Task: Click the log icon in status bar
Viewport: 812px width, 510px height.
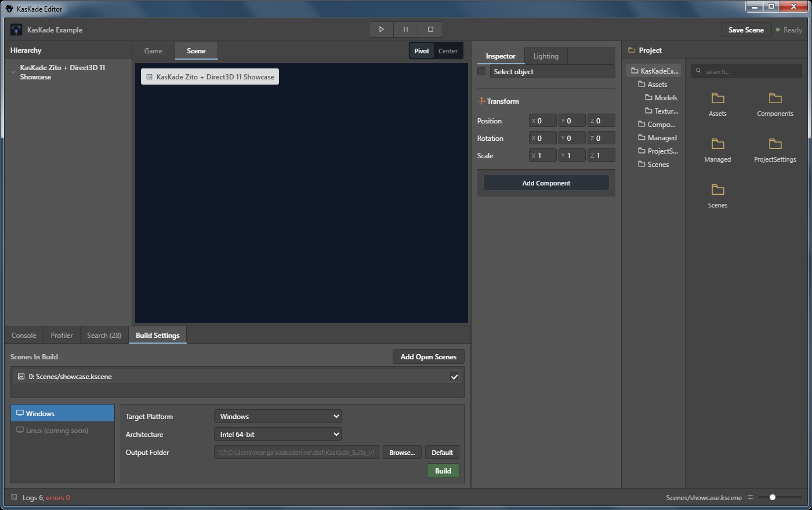Action: 14,497
